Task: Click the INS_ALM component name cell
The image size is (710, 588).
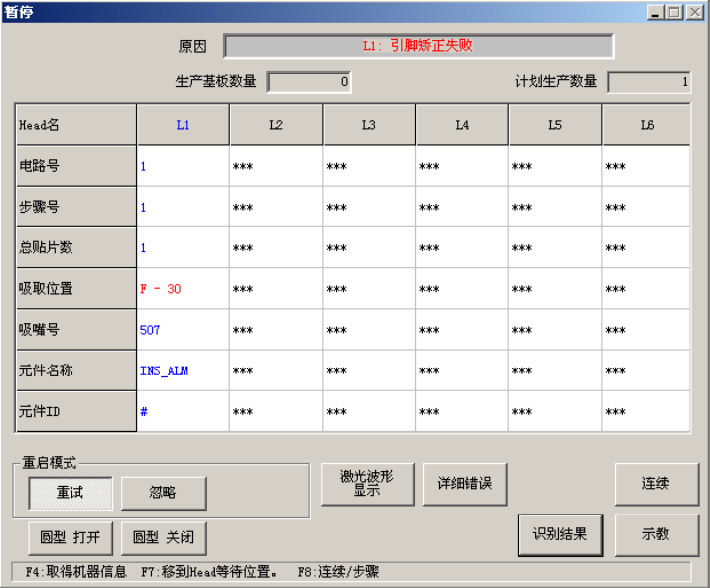Action: pos(184,370)
